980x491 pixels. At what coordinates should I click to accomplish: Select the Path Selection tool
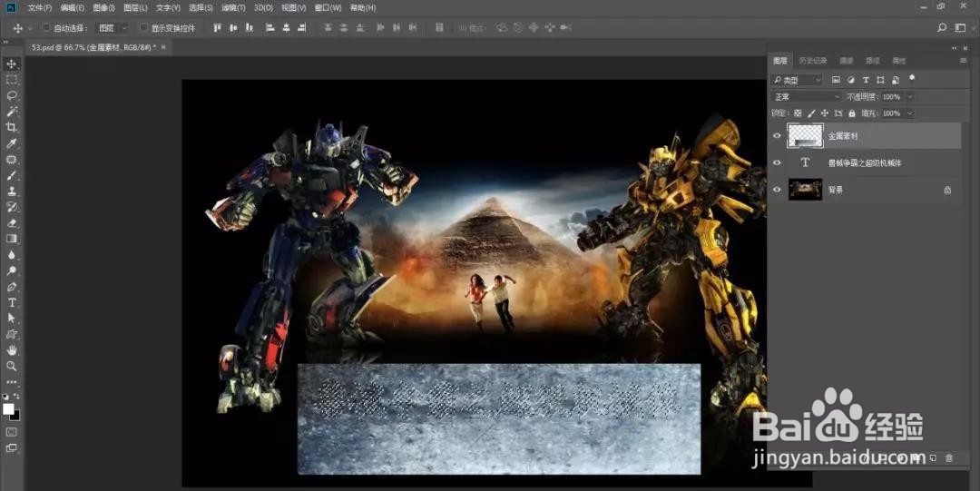11,319
